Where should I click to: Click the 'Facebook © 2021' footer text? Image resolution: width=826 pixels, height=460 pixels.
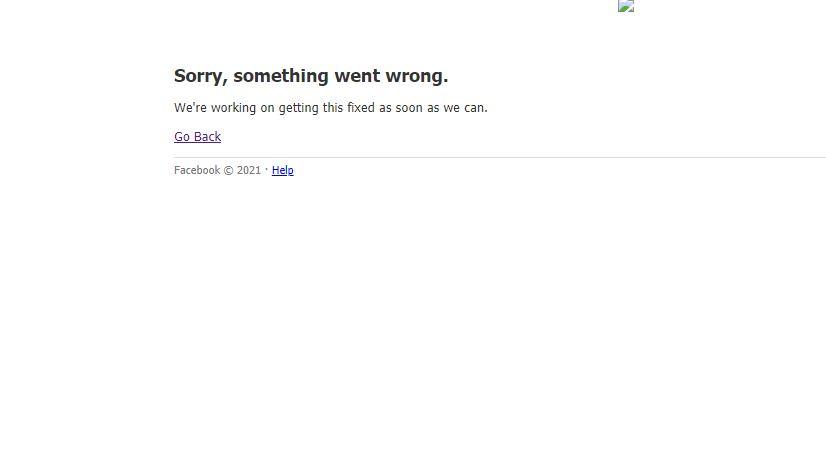point(218,170)
